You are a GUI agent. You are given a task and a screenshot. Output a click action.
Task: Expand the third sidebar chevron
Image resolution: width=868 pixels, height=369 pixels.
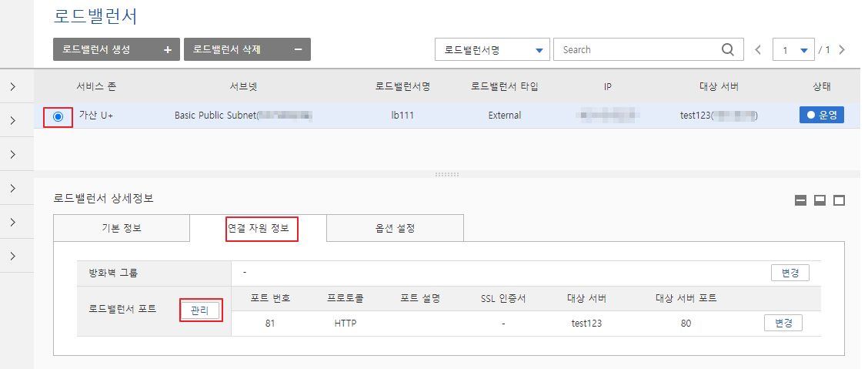coord(13,153)
